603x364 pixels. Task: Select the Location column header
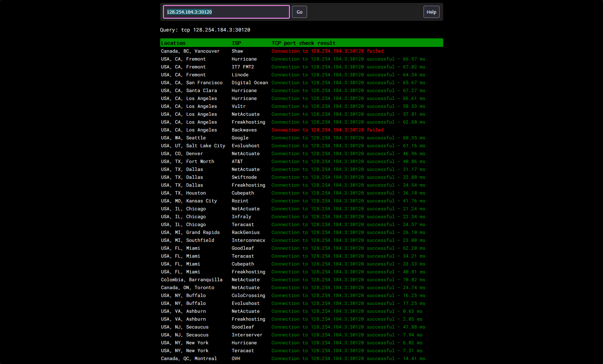(173, 43)
